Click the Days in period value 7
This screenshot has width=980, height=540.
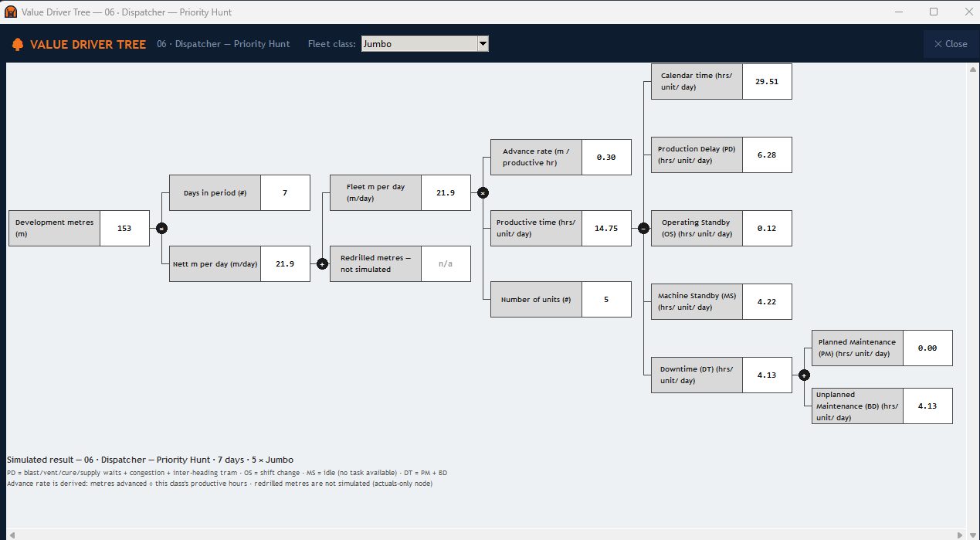pyautogui.click(x=285, y=192)
